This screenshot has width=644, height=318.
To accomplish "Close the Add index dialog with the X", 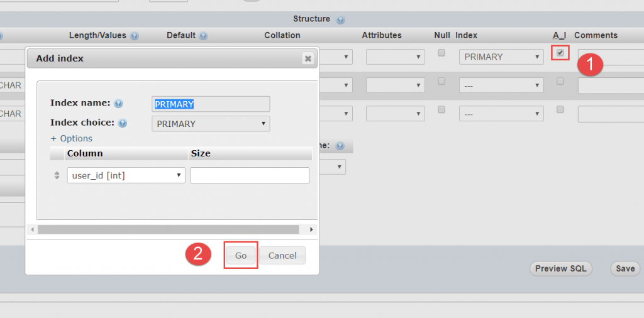I will (308, 58).
